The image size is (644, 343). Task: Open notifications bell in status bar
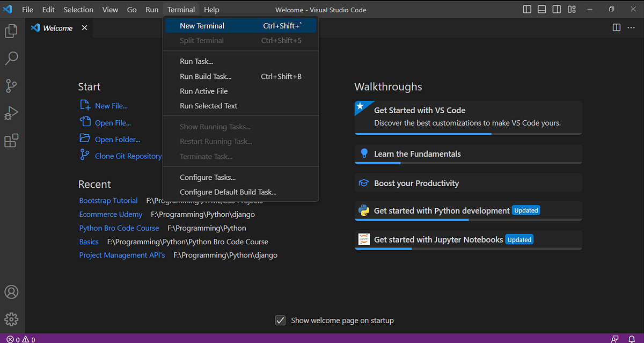tap(632, 339)
